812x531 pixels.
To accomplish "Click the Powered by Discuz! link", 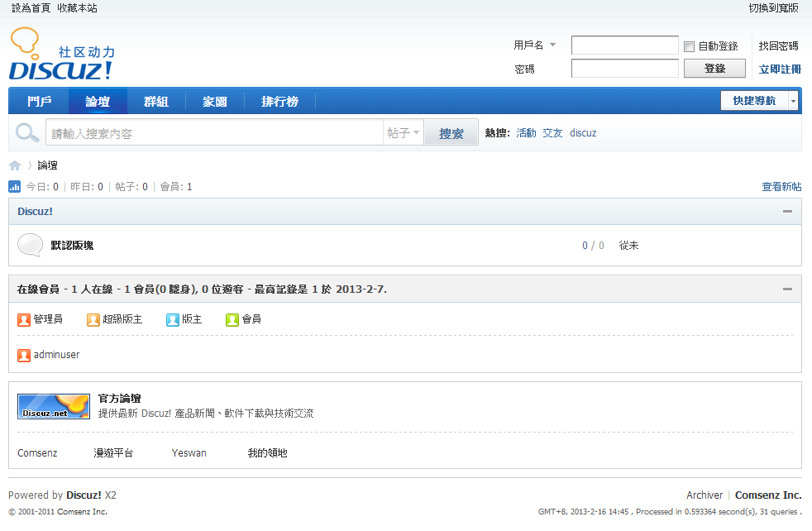I will (84, 495).
